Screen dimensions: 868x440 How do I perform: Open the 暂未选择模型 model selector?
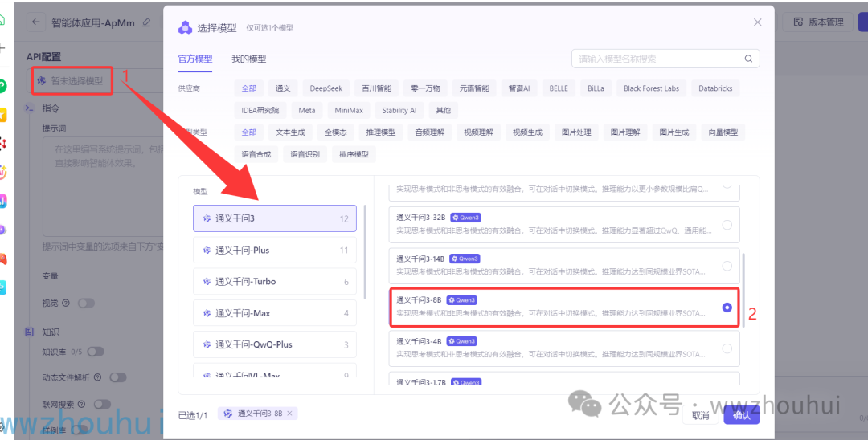[x=72, y=81]
